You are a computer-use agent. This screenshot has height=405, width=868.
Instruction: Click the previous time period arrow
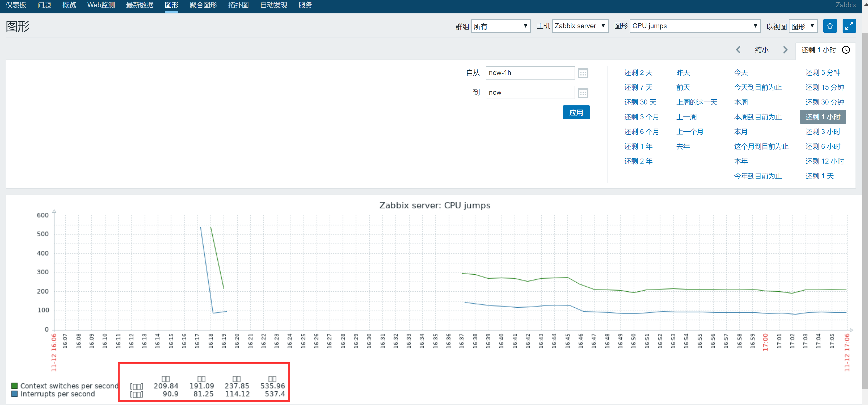(738, 50)
